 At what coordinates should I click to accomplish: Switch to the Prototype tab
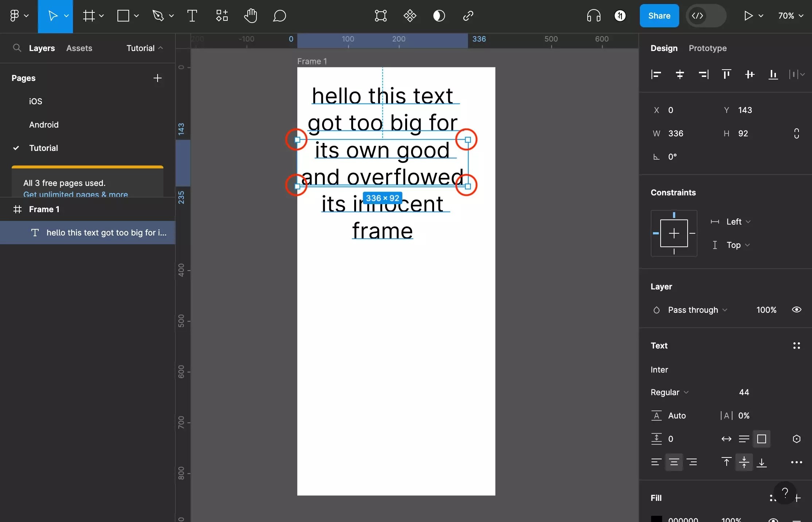(x=708, y=48)
